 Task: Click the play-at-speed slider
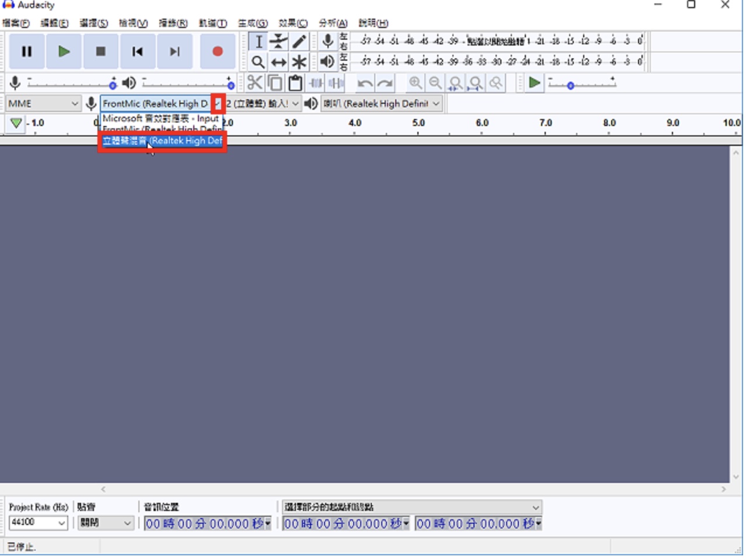coord(582,83)
